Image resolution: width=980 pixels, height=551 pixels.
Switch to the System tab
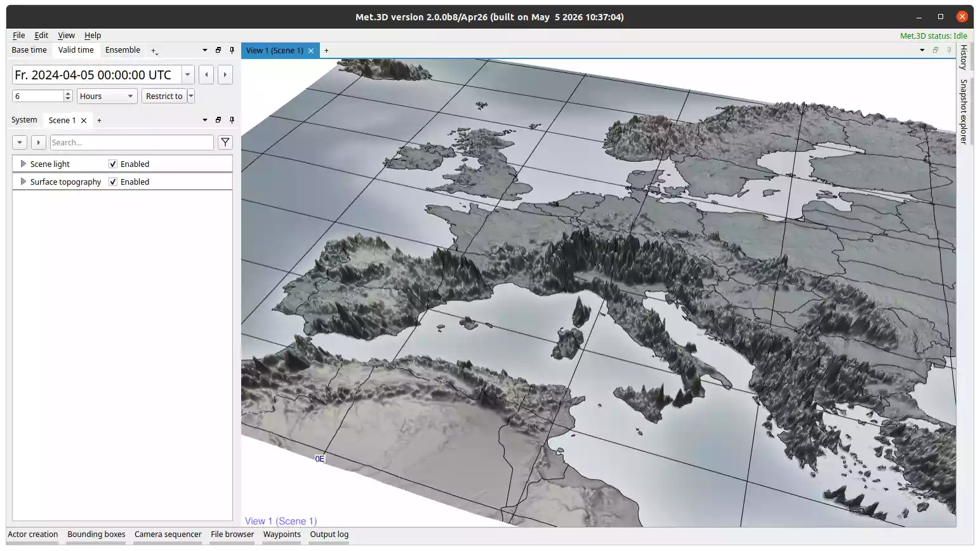[x=24, y=120]
